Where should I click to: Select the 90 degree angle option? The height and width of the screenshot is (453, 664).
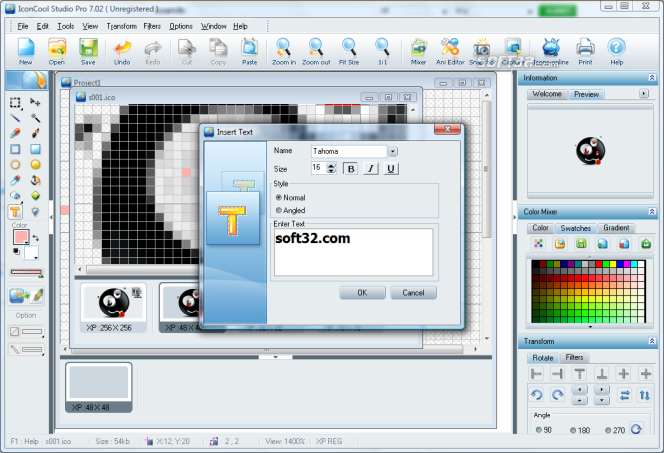tap(543, 430)
